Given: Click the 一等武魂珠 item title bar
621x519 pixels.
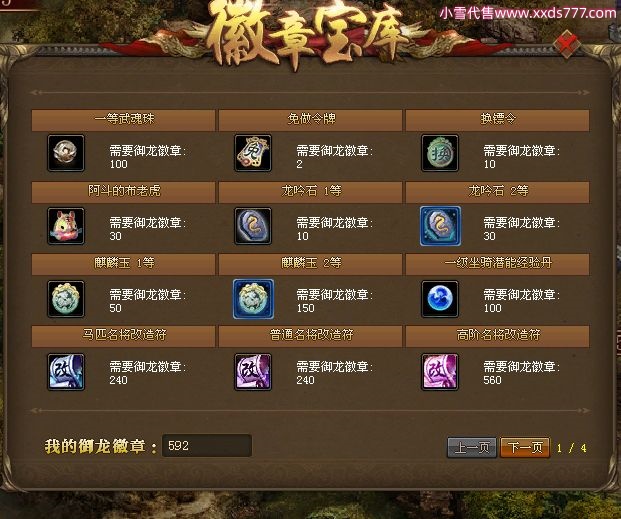Looking at the screenshot, I should pos(123,120).
